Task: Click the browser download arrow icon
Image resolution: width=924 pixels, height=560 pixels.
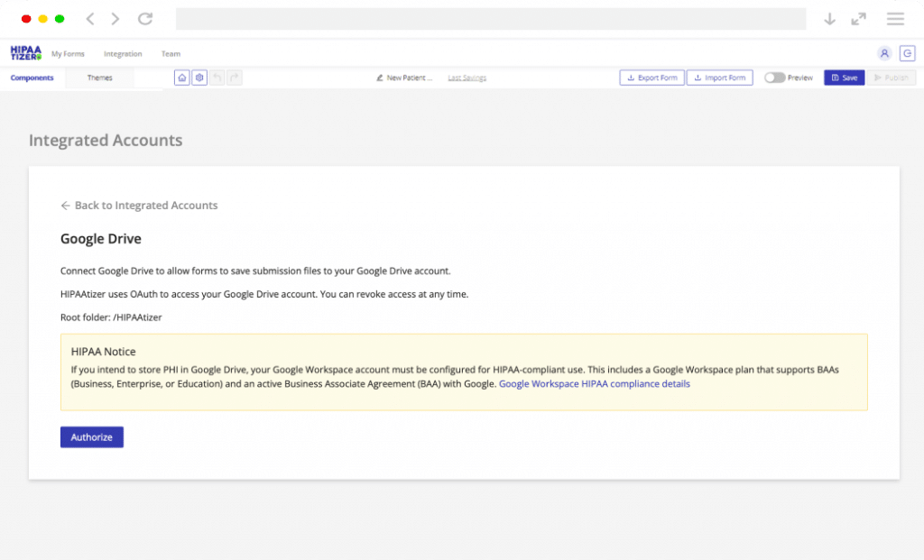Action: [x=829, y=19]
